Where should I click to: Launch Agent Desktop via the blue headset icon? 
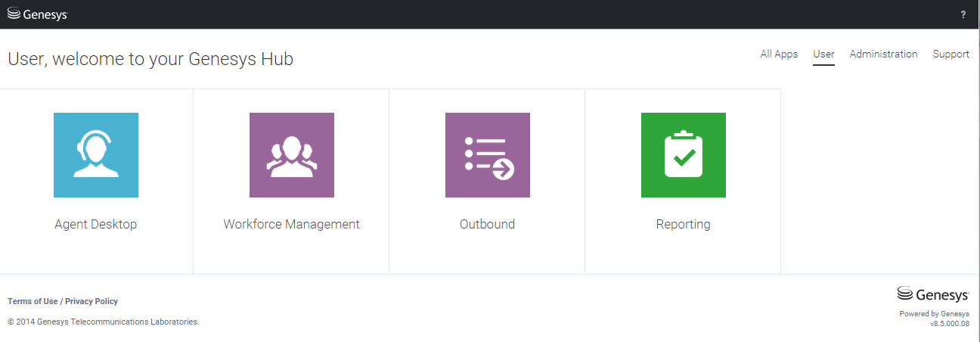(x=96, y=155)
